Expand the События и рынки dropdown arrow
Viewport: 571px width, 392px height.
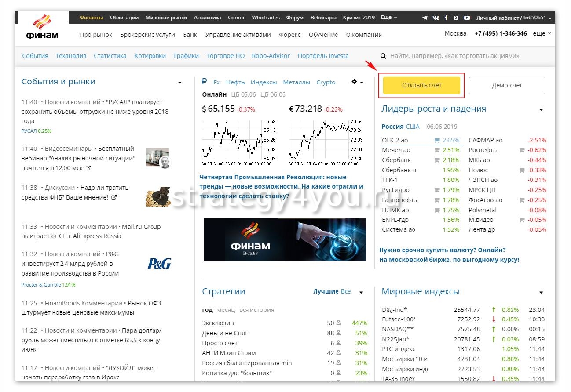[x=179, y=83]
